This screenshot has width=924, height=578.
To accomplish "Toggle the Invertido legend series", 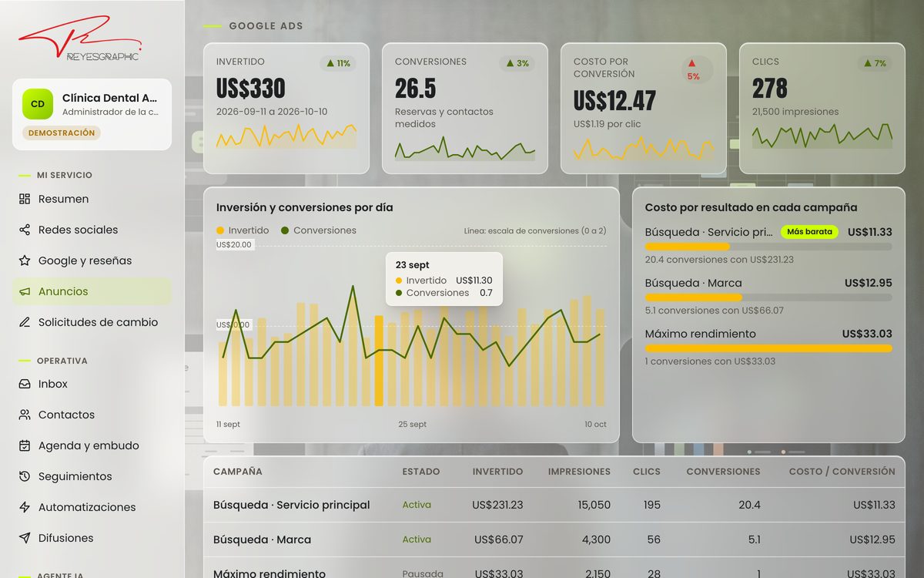I will pos(243,230).
